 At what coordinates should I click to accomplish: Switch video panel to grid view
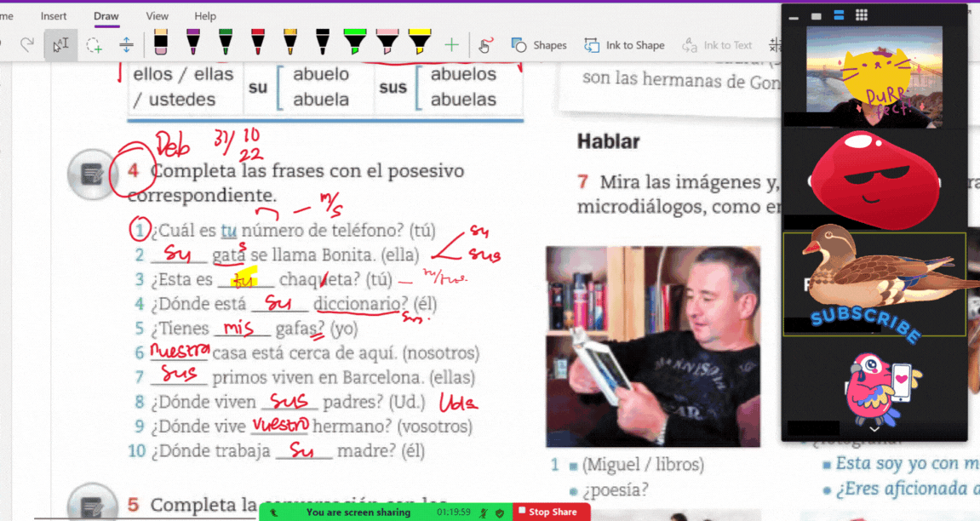(x=862, y=15)
